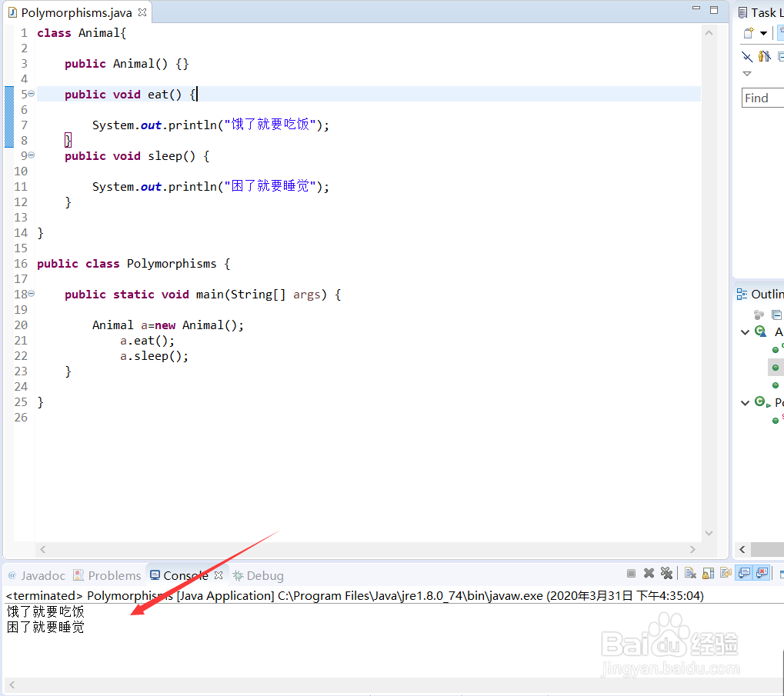Viewport: 784px width, 696px height.
Task: Select the main method entry in Outline
Action: [776, 420]
